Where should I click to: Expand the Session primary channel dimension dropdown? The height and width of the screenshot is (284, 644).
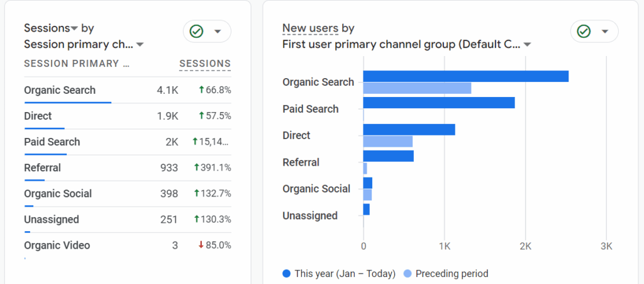click(x=140, y=45)
